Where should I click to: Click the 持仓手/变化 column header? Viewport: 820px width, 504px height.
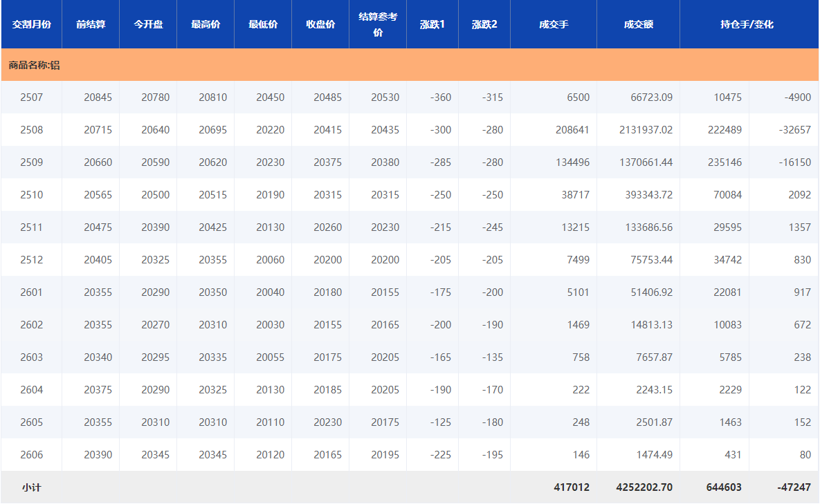pyautogui.click(x=747, y=24)
